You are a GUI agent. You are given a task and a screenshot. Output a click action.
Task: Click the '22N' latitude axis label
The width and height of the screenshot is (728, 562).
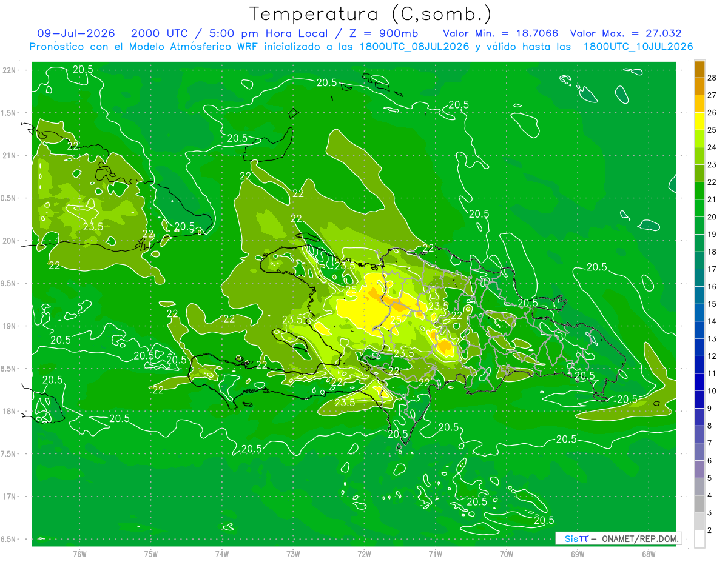[x=10, y=70]
